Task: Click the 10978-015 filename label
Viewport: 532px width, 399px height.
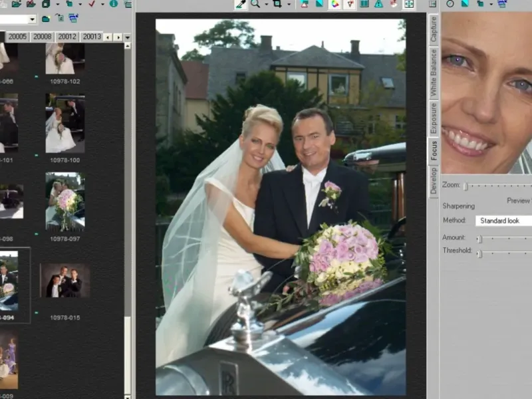Action: [x=65, y=318]
